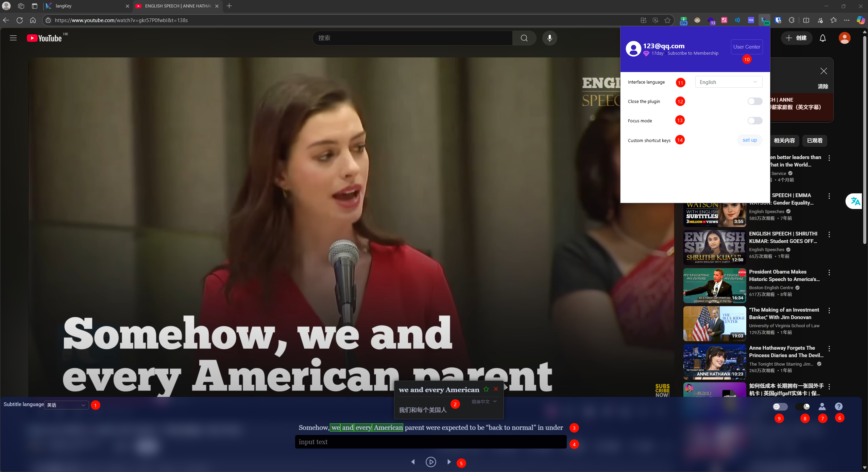Viewport: 868px width, 472px height.
Task: Expand the 简体中文 translation language selector
Action: click(484, 402)
